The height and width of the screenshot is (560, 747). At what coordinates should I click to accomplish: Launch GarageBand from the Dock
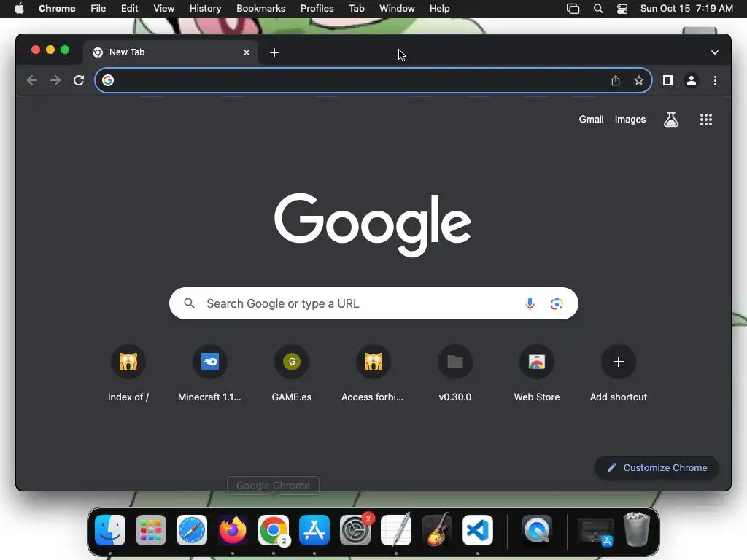(x=437, y=530)
